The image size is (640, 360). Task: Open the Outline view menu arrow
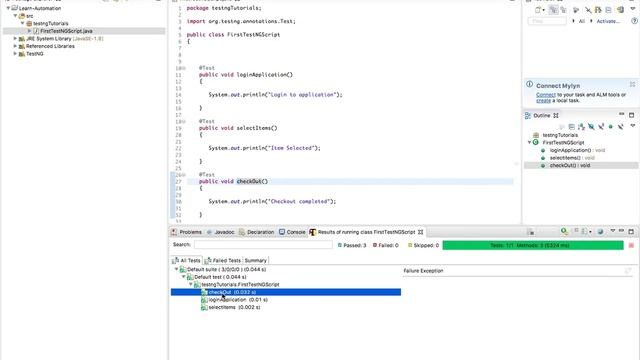(633, 125)
